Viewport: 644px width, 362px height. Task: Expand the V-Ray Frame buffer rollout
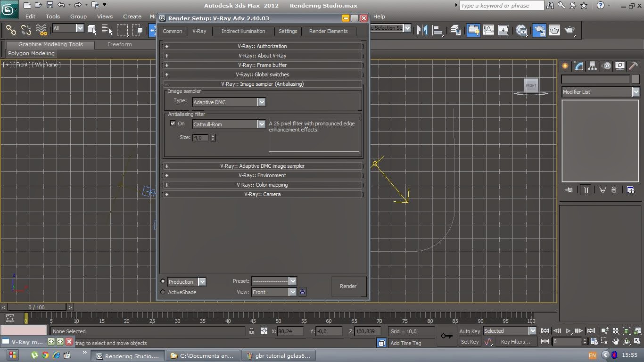262,65
